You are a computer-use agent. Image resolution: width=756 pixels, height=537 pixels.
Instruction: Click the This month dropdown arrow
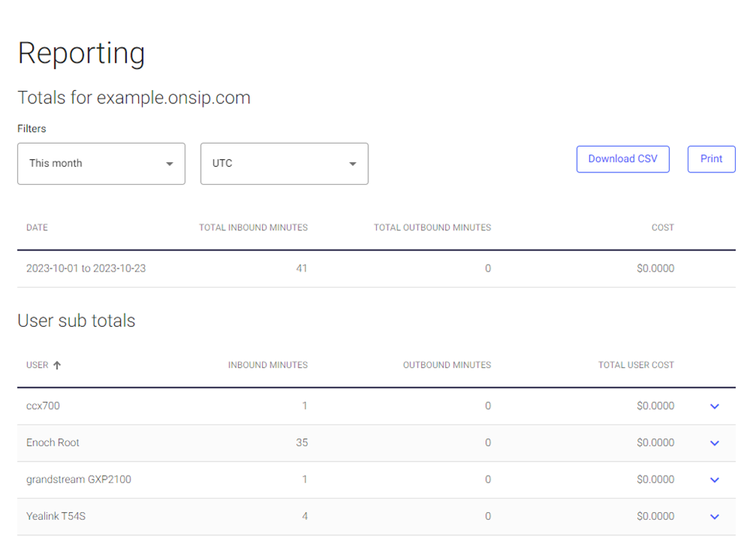(x=169, y=164)
